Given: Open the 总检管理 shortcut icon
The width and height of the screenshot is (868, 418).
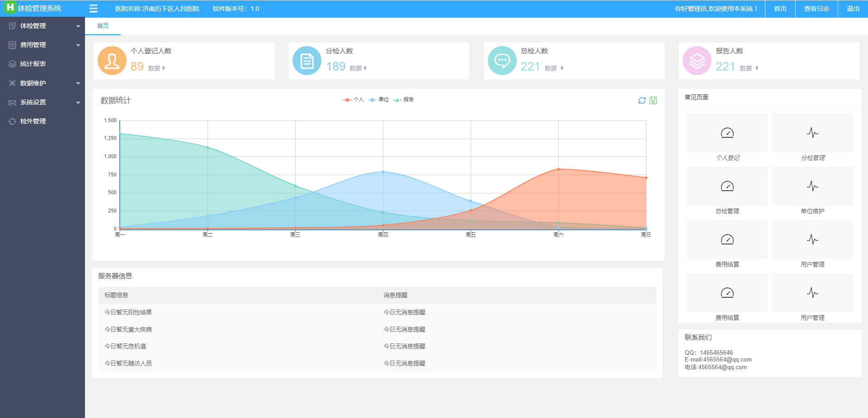Looking at the screenshot, I should (727, 186).
